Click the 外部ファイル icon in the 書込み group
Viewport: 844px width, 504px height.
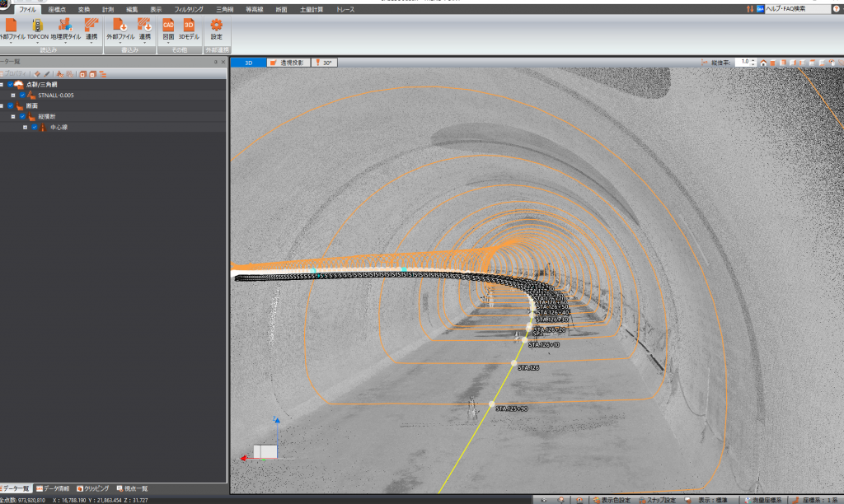(120, 26)
